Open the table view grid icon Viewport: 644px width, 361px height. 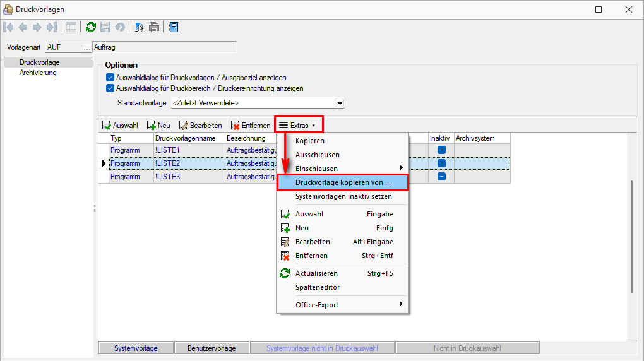(x=71, y=28)
